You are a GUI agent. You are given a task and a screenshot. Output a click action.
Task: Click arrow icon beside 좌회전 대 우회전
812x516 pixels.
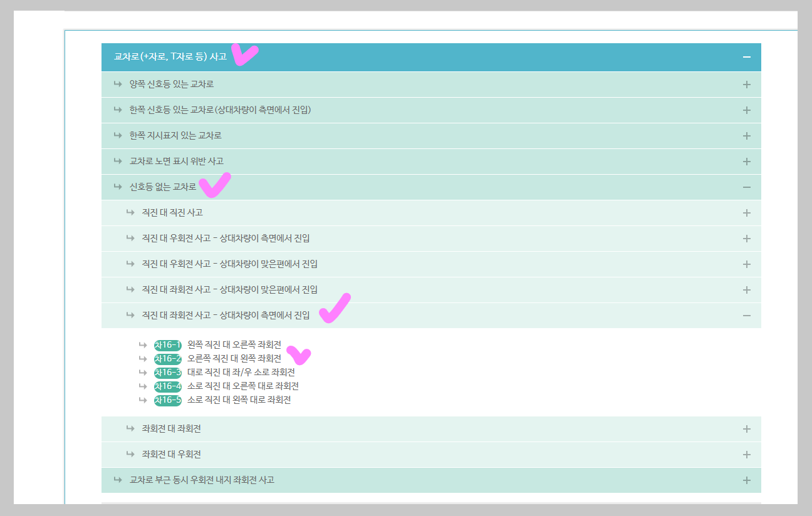click(130, 454)
